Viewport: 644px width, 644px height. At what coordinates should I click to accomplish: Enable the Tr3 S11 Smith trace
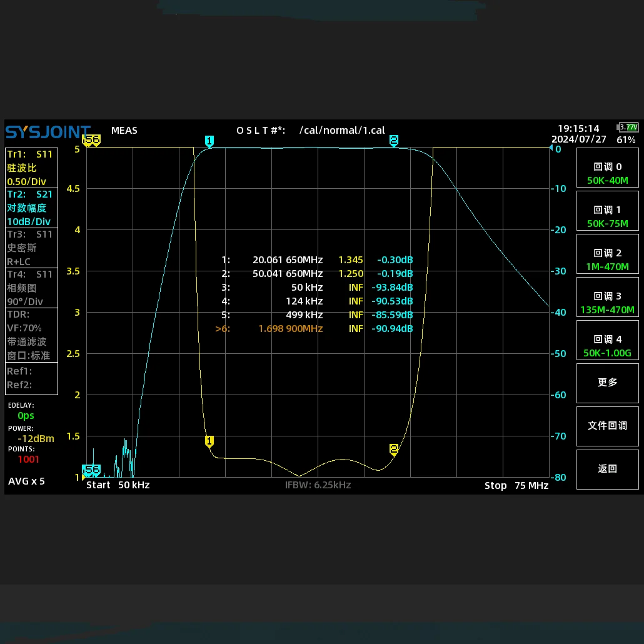(x=31, y=248)
